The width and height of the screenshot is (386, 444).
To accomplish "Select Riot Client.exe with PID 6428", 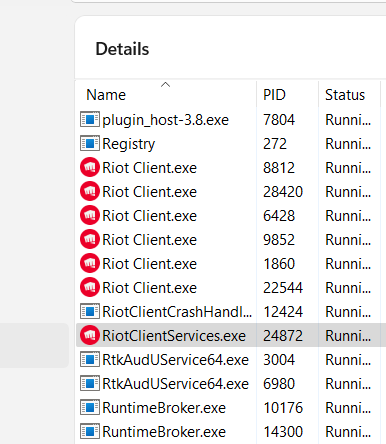I will 149,216.
